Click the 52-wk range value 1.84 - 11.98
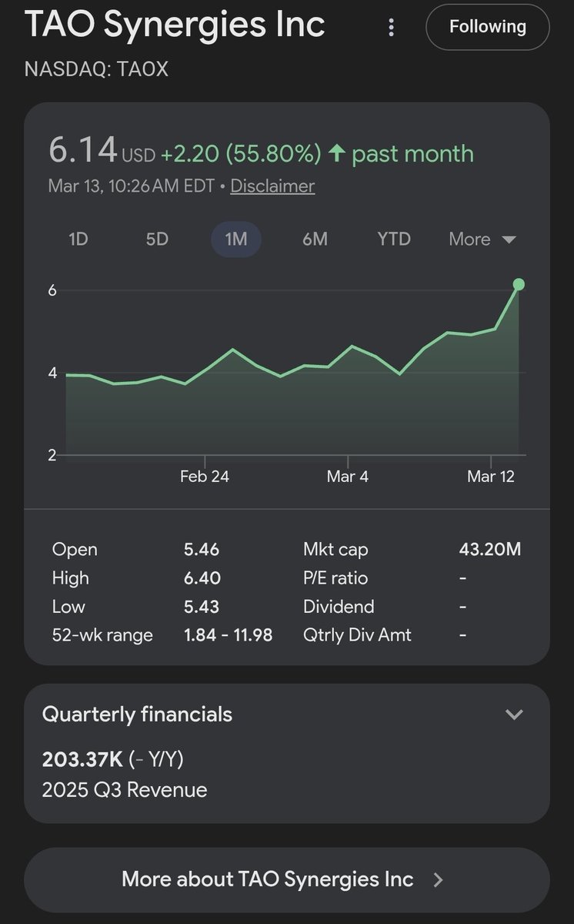574x924 pixels. pos(228,635)
